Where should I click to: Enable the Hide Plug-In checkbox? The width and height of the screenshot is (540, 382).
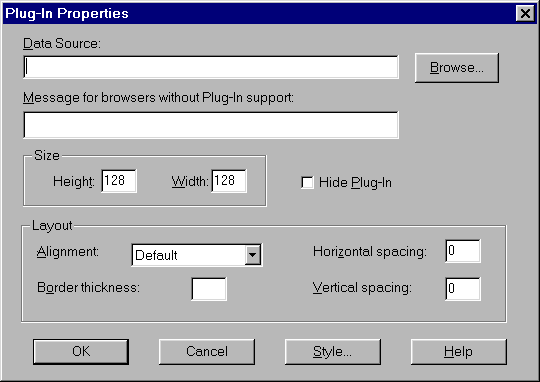[x=307, y=183]
